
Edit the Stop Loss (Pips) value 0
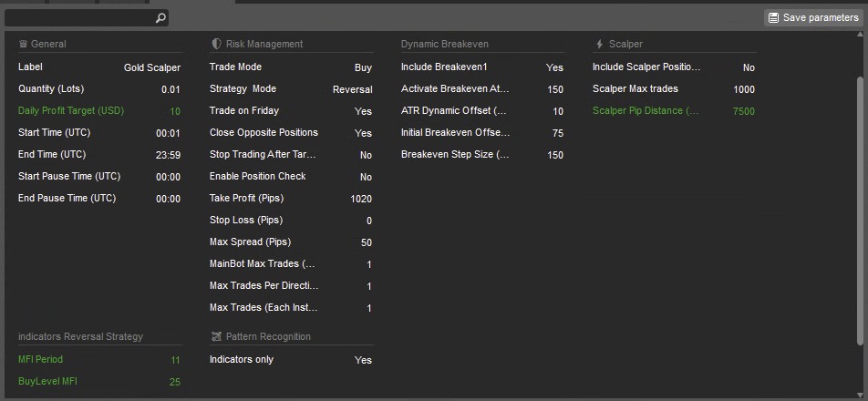369,221
